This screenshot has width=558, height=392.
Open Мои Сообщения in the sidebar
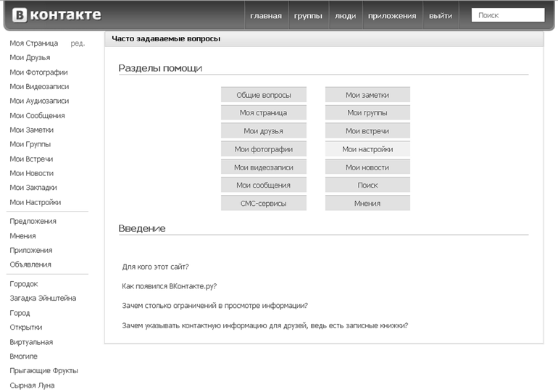tap(38, 116)
